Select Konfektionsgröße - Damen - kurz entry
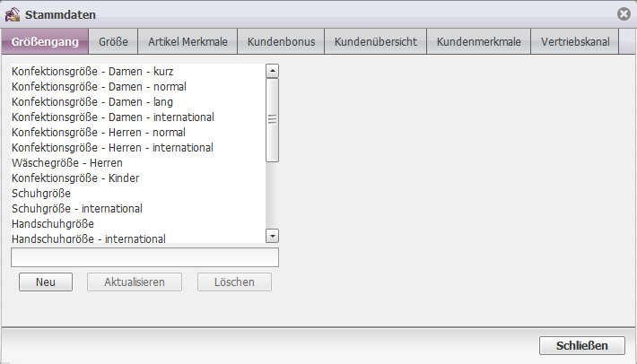Image resolution: width=637 pixels, height=364 pixels. (138, 72)
